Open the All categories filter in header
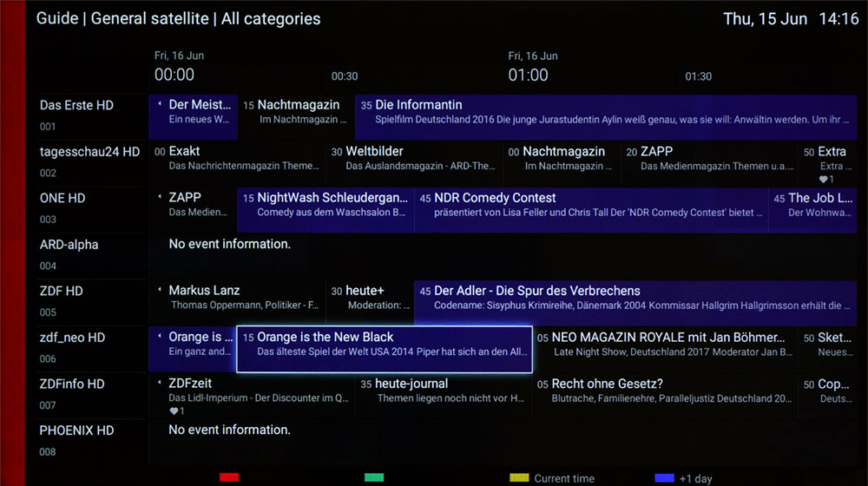868x486 pixels. [271, 18]
